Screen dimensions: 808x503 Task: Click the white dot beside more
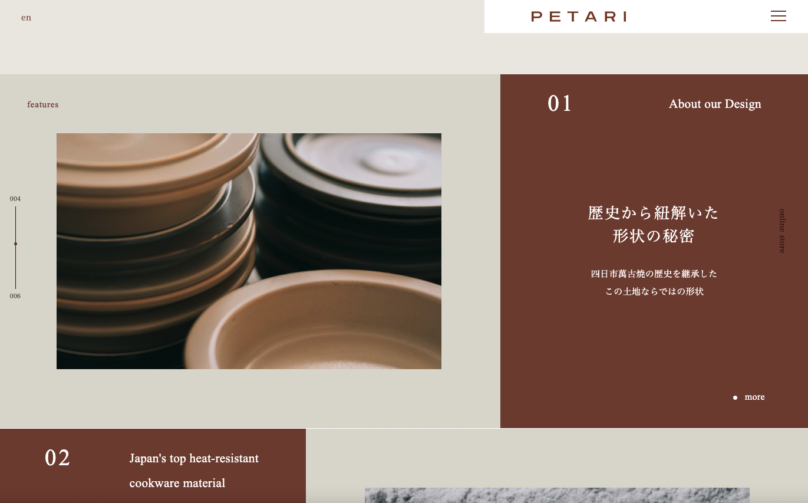click(735, 397)
